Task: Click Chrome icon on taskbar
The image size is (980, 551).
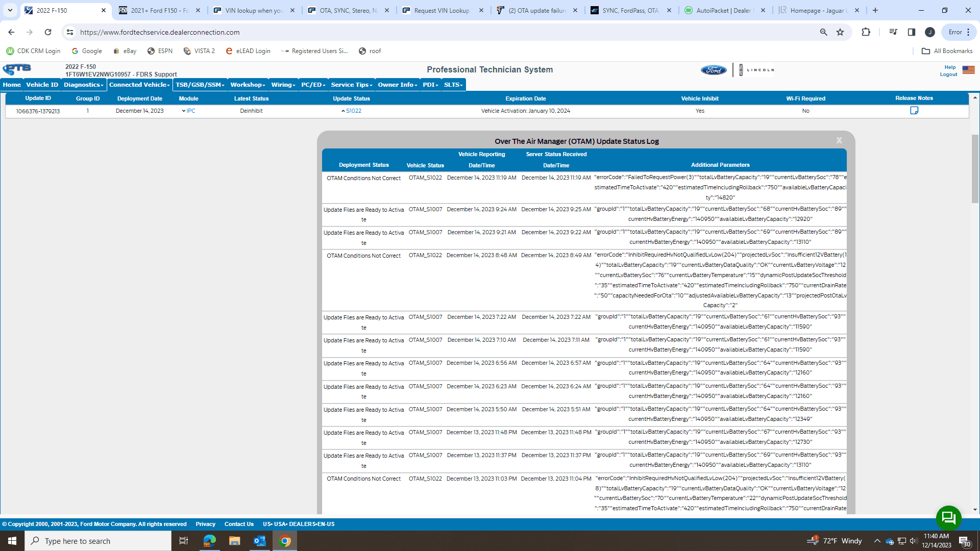Action: pos(285,541)
